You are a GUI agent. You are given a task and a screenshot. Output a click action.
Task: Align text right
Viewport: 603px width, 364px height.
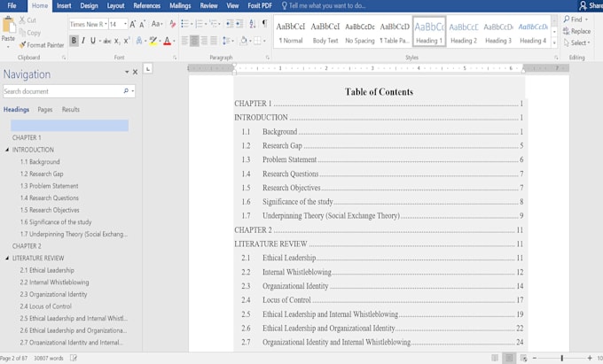[204, 41]
